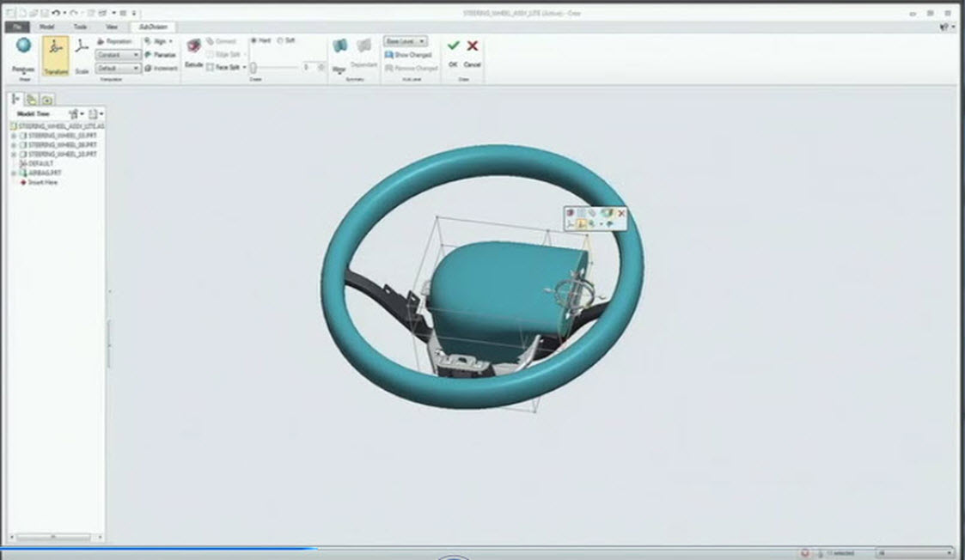The height and width of the screenshot is (560, 965).
Task: Click the Insert Here marker
Action: 39,182
